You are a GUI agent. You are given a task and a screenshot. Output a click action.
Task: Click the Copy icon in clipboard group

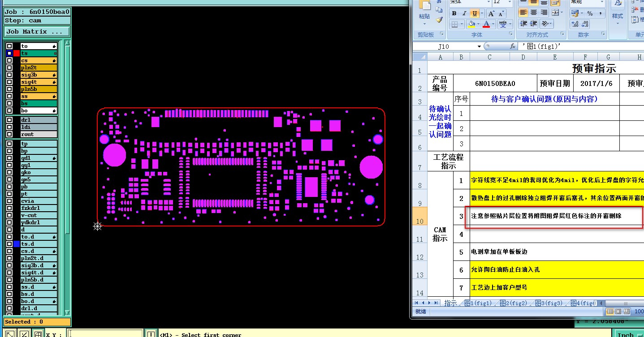(x=439, y=10)
